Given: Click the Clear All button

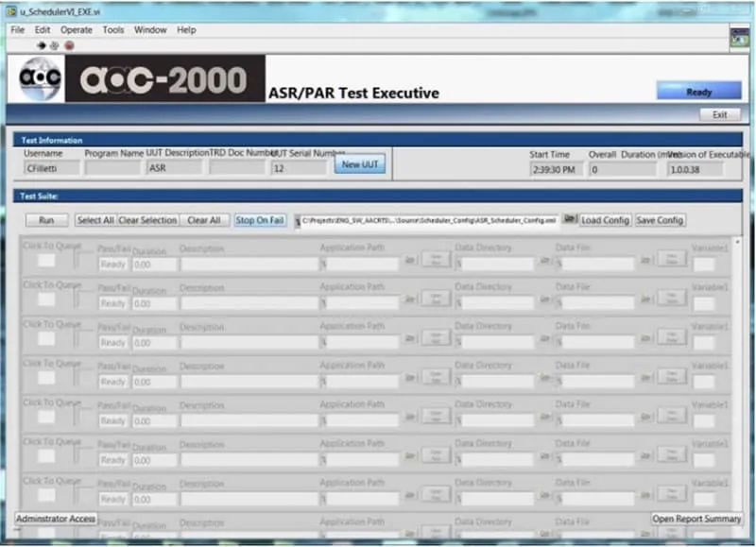Looking at the screenshot, I should click(x=204, y=220).
